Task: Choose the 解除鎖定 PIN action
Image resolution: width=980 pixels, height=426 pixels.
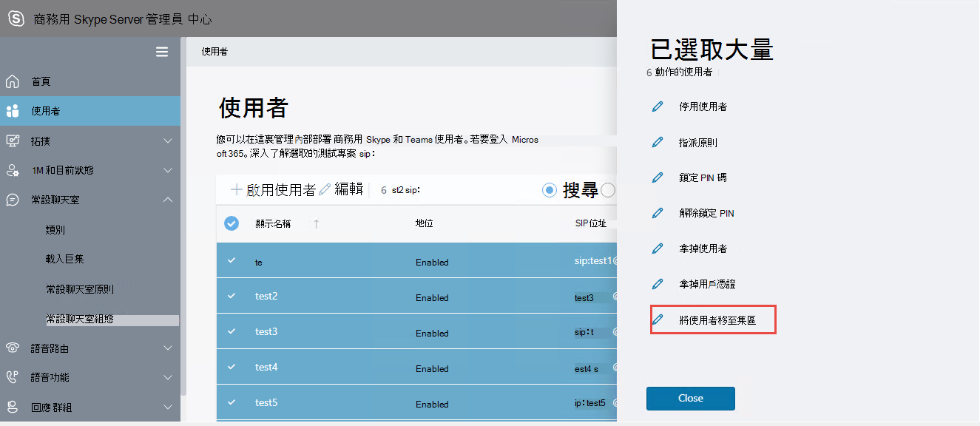Action: point(706,213)
